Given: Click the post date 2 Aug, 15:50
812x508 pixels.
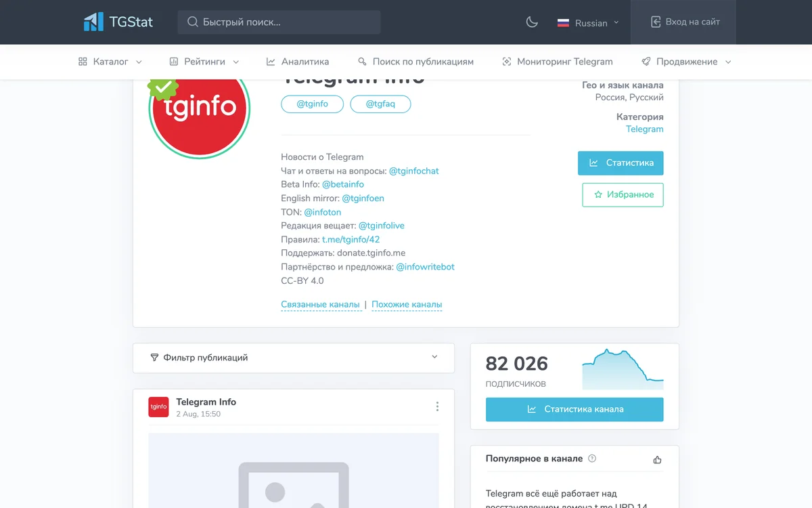Looking at the screenshot, I should point(198,414).
